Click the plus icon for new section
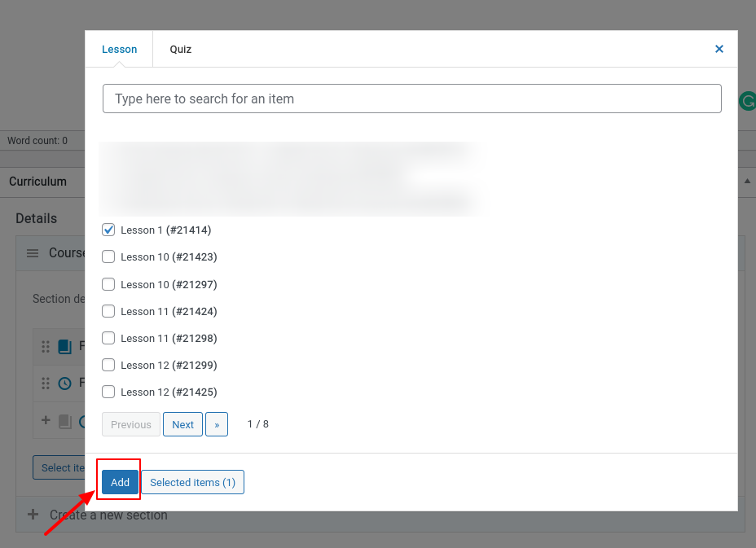Screen dimensions: 756x548 [x=33, y=515]
